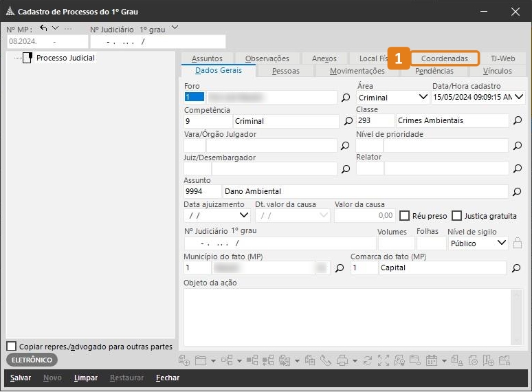Screen dimensions: 532x392
Task: Click the certificate ribbon toolbar icon
Action: coord(399,360)
